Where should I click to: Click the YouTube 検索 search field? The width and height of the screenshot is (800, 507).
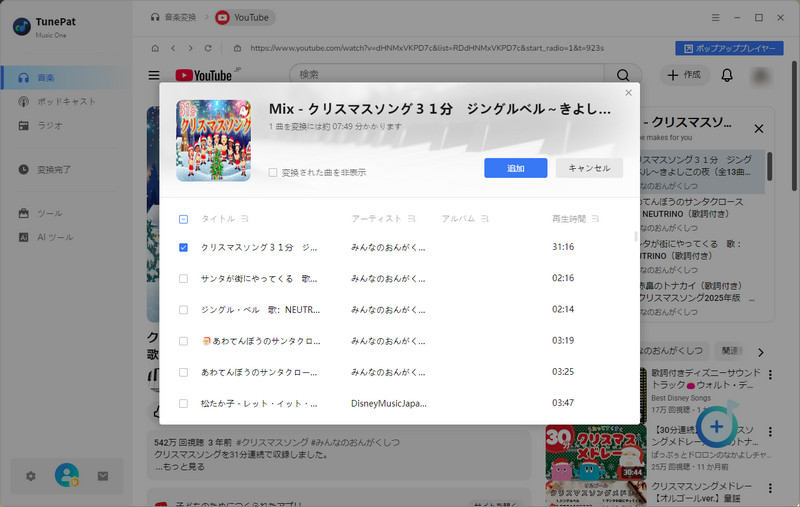446,75
